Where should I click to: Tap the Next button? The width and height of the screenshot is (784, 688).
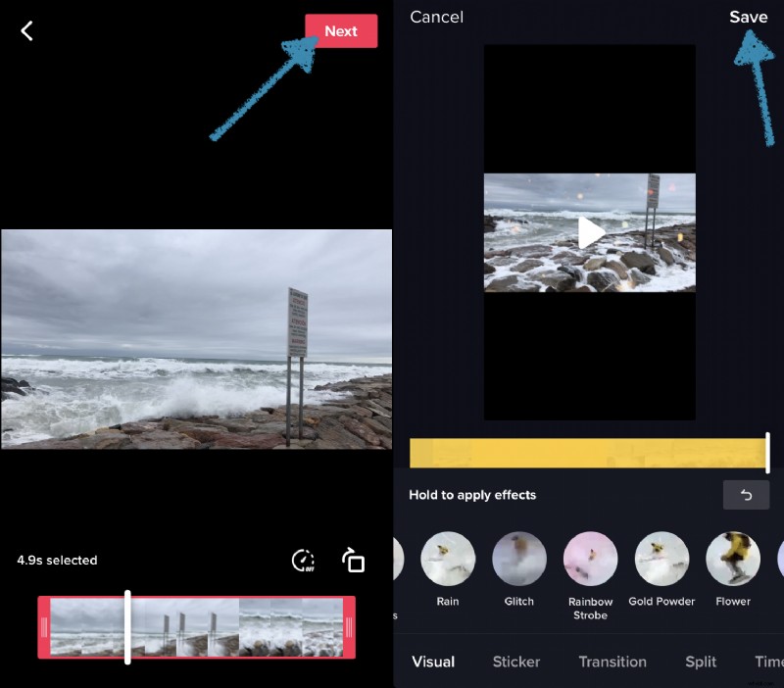341,30
